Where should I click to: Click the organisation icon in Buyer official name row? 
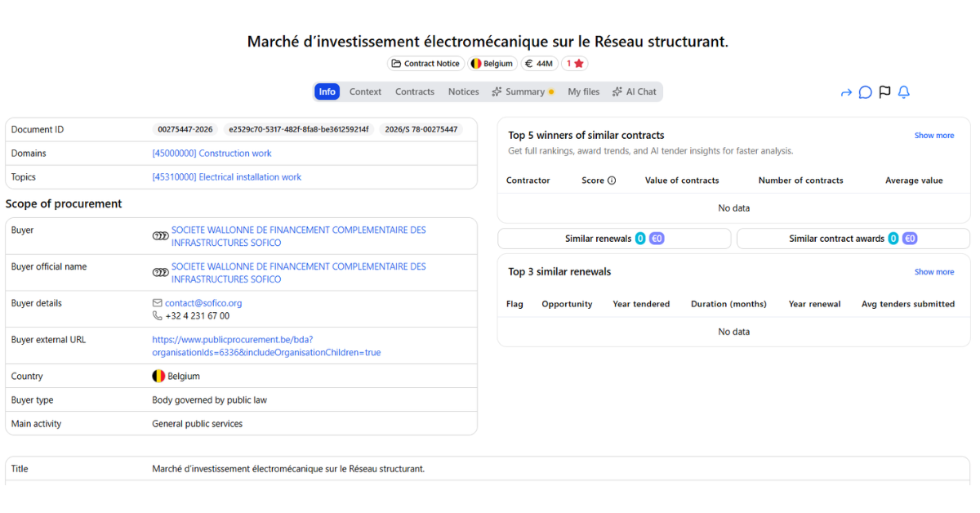pos(161,272)
